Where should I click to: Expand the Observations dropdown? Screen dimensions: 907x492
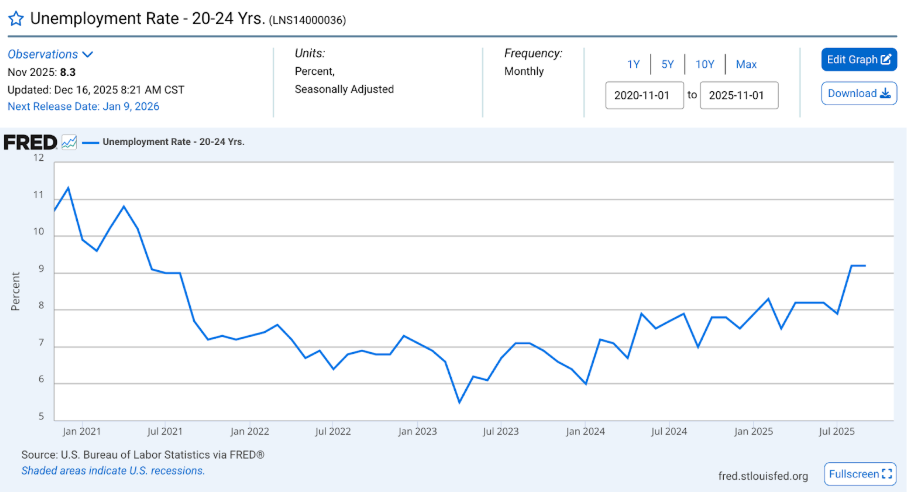click(x=51, y=54)
